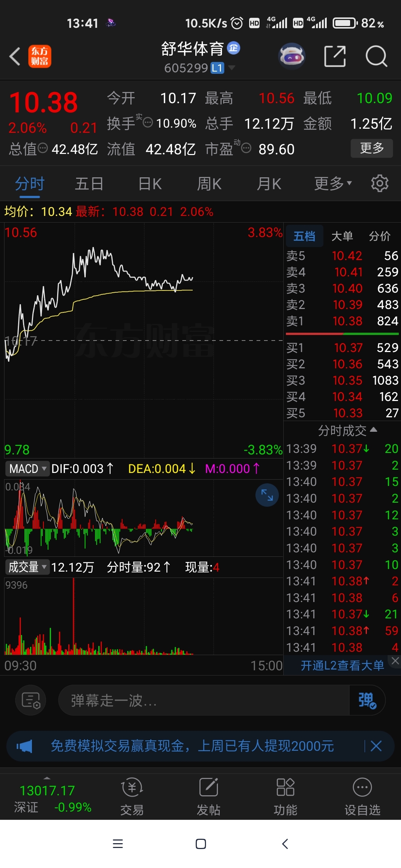Switch to the 月K chart tab

click(x=269, y=183)
